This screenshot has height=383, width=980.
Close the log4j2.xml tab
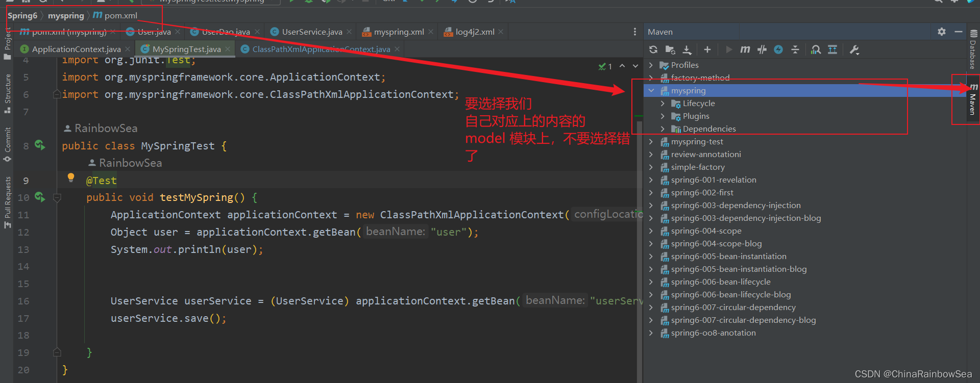point(501,32)
